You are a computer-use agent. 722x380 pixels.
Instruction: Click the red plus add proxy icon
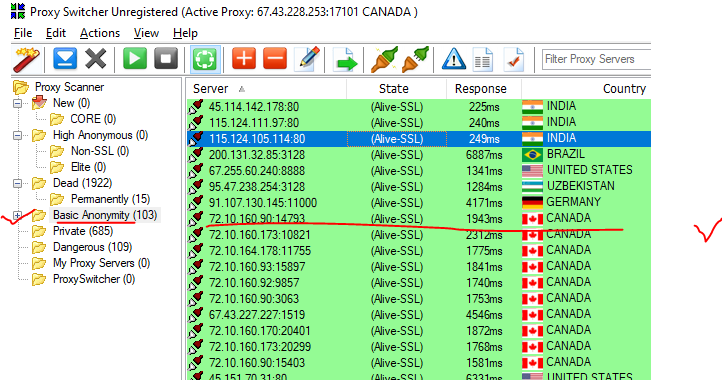point(244,59)
